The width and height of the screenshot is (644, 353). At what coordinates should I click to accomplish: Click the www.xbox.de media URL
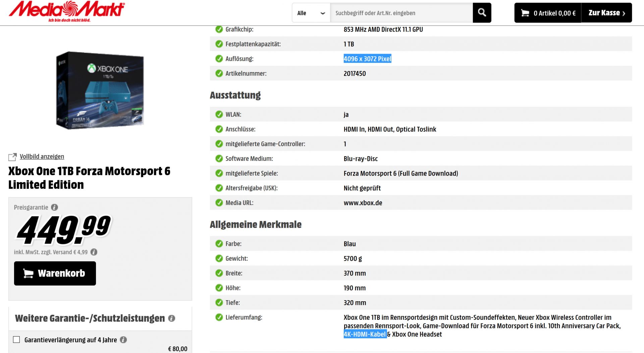point(363,203)
